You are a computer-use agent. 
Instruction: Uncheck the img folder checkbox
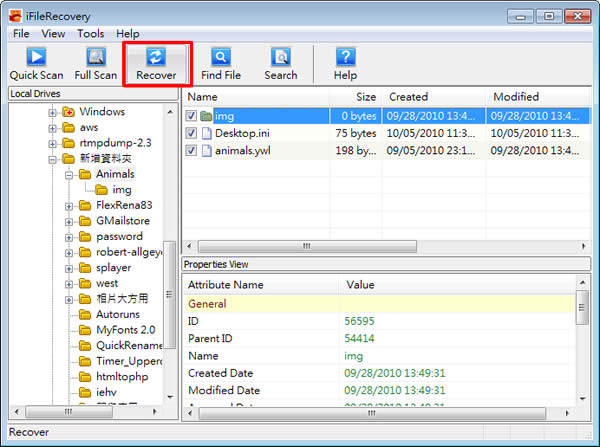pos(191,116)
